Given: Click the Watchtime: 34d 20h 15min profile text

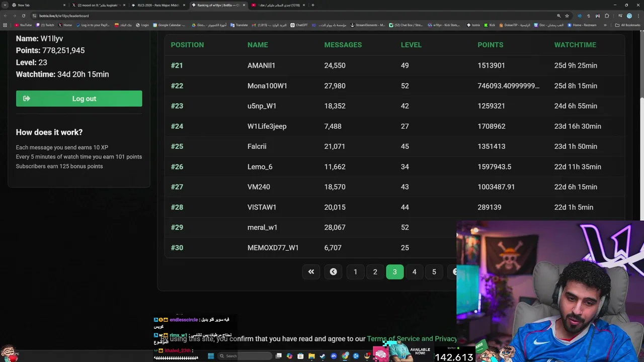Looking at the screenshot, I should tap(62, 74).
